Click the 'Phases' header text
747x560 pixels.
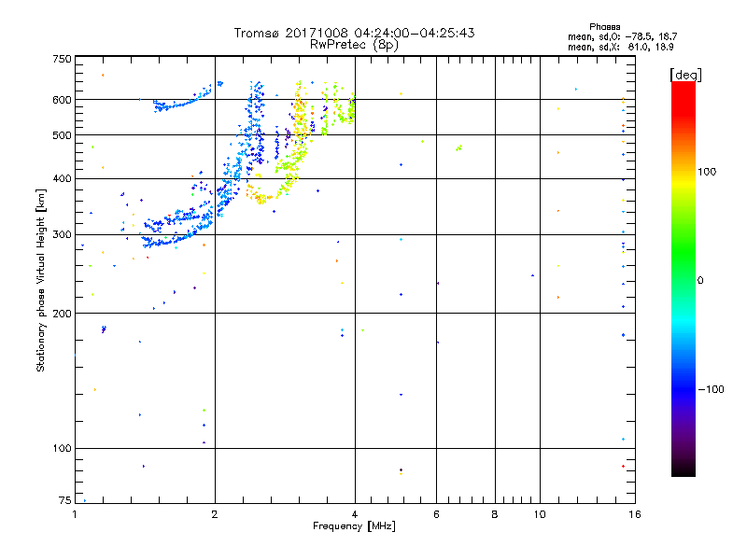604,27
